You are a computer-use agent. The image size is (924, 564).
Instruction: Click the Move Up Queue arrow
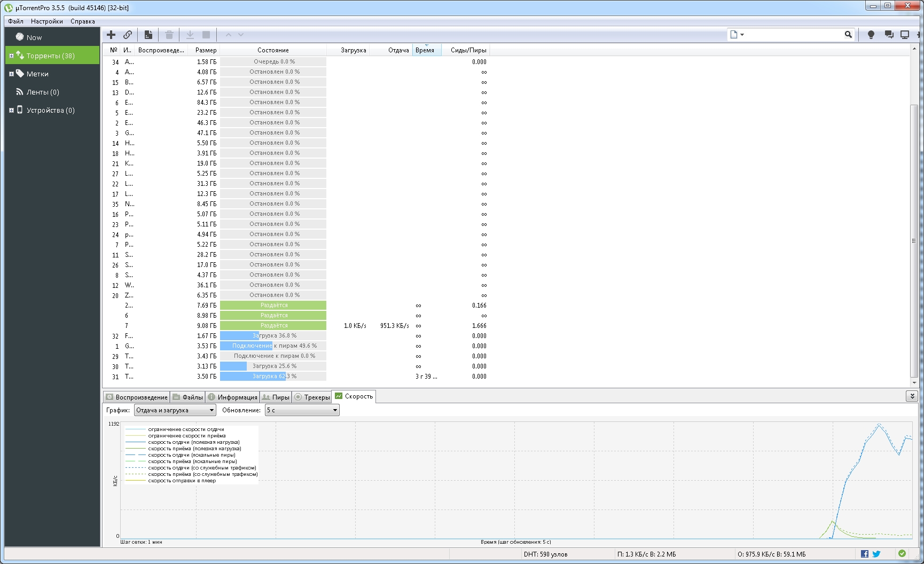coord(229,35)
